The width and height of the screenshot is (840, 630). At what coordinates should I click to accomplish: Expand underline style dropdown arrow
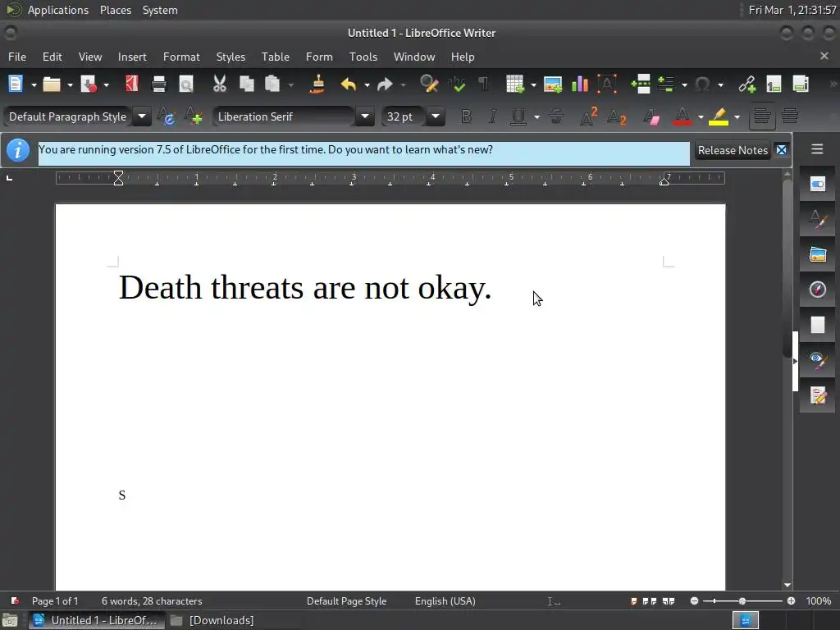click(x=536, y=116)
